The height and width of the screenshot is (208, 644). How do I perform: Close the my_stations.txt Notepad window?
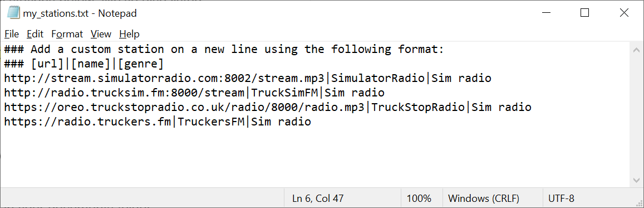click(624, 13)
